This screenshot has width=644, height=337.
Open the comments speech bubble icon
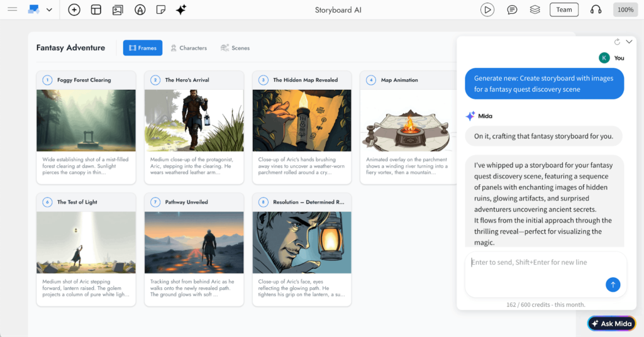513,9
